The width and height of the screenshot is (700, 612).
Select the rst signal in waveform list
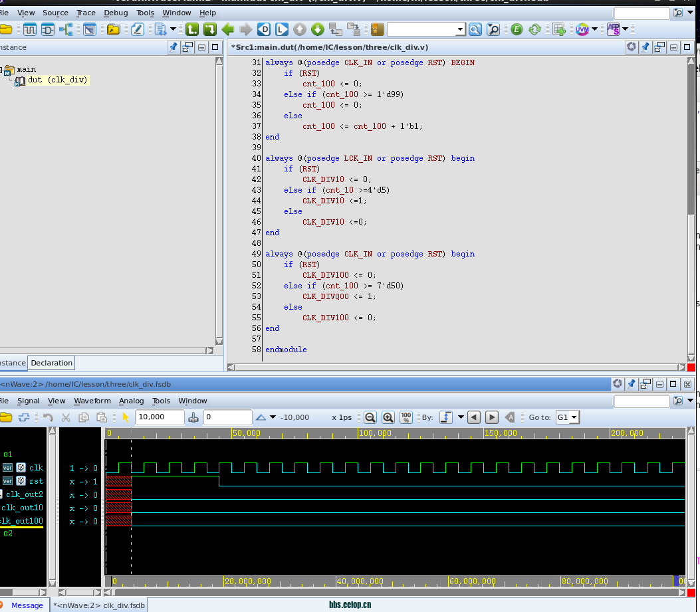click(36, 481)
